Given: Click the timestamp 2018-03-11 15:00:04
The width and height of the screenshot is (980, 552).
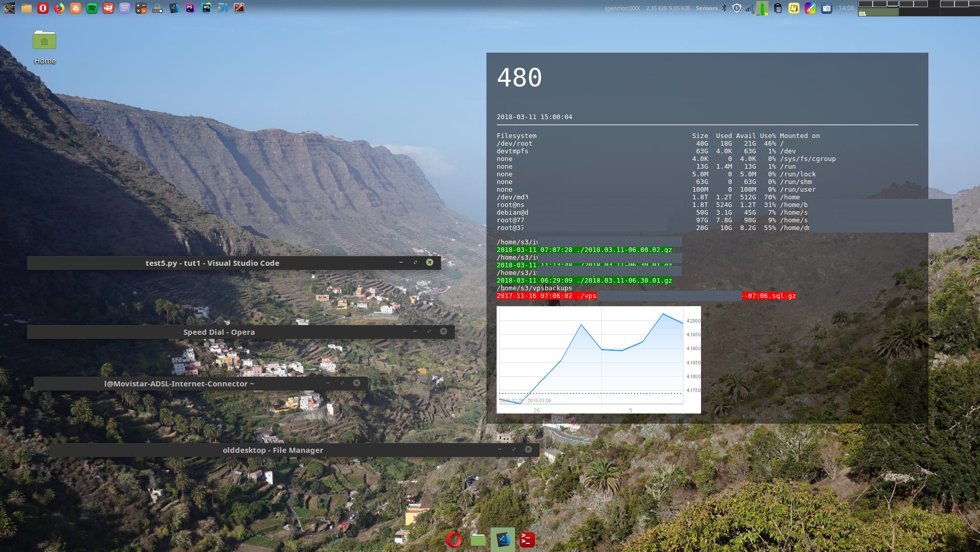Looking at the screenshot, I should coord(534,117).
